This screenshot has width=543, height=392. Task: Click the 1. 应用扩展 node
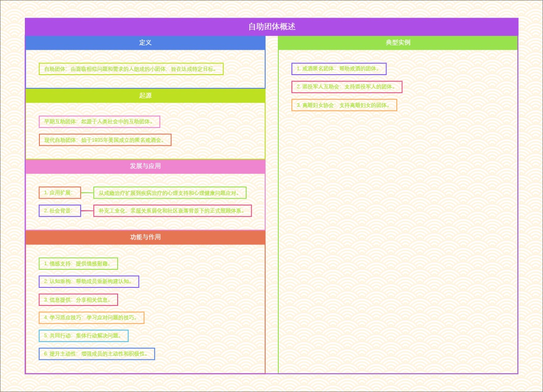[60, 193]
